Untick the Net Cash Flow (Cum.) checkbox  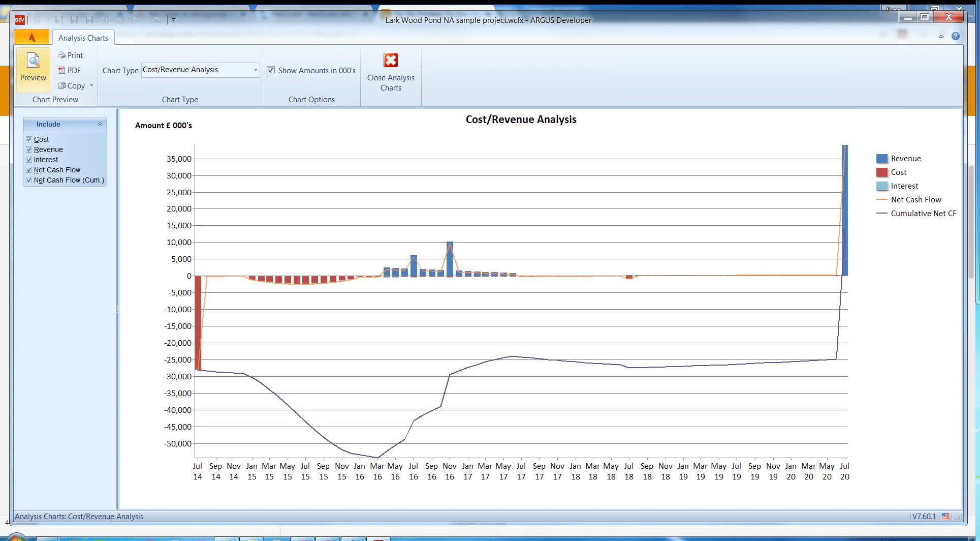[29, 180]
